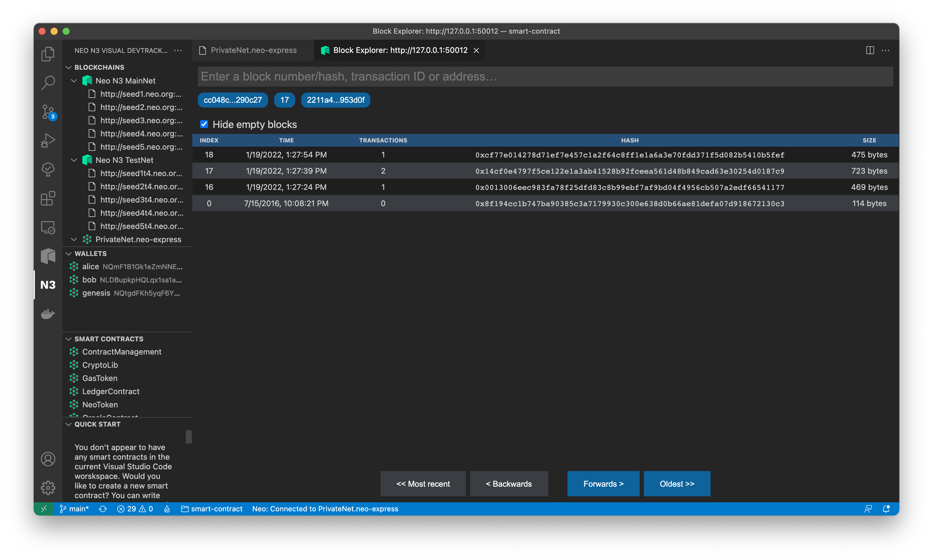Open the N3 panel in the activity bar
This screenshot has height=560, width=933.
click(x=48, y=285)
